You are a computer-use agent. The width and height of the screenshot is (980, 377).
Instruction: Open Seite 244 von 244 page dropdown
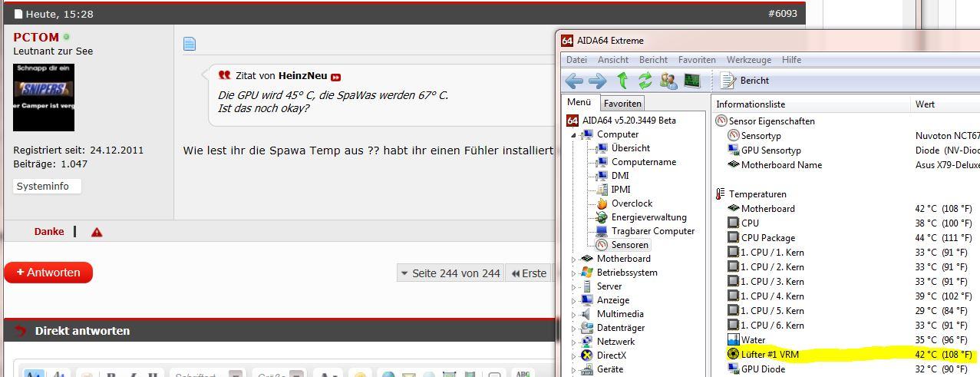click(x=450, y=273)
